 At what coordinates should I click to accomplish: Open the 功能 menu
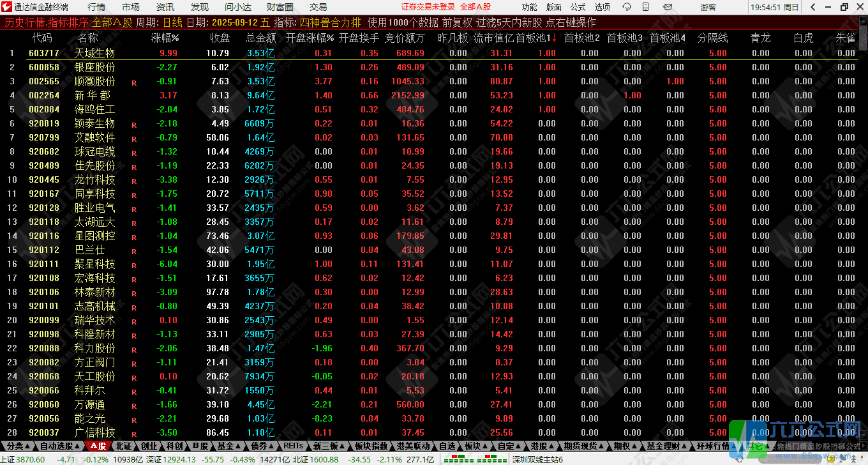pos(529,7)
